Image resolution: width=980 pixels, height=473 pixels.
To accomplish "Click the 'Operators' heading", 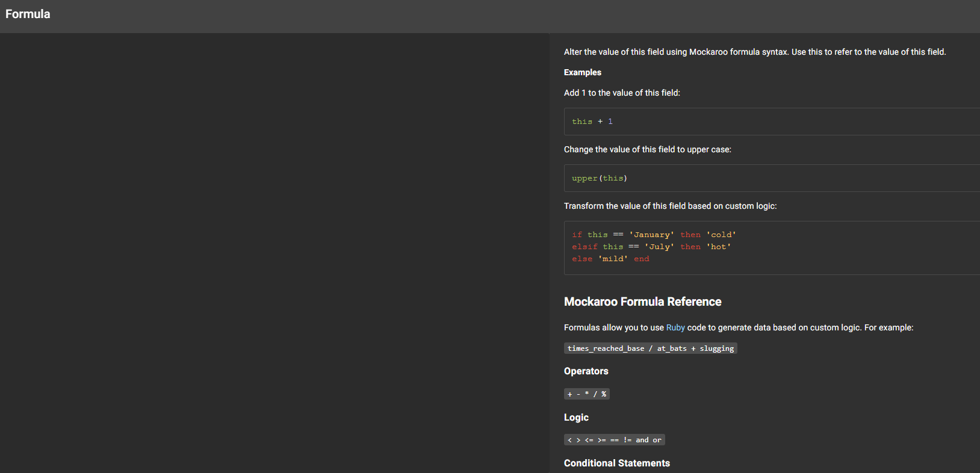I will (586, 371).
